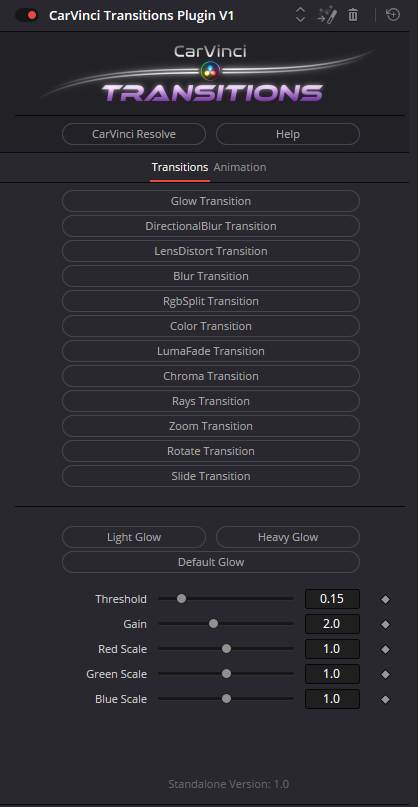The height and width of the screenshot is (807, 418).
Task: Click the Threshold slider handle
Action: point(181,599)
